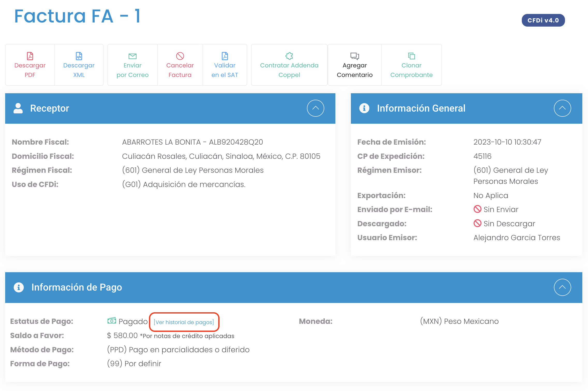The image size is (588, 391).
Task: Click the Descargar PDF icon
Action: tap(30, 56)
